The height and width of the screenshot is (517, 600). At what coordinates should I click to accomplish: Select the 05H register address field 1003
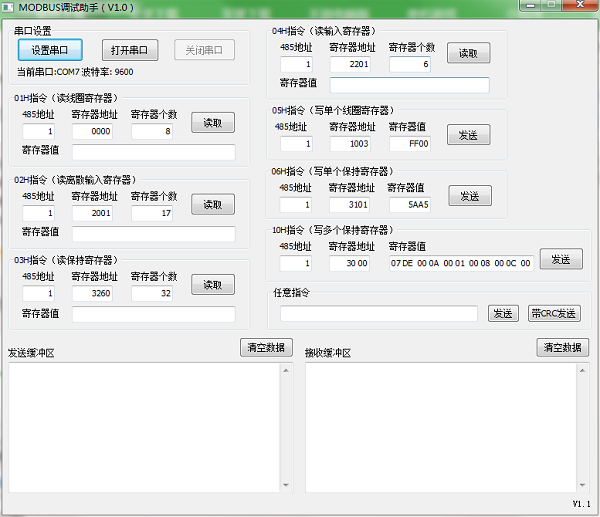point(351,144)
